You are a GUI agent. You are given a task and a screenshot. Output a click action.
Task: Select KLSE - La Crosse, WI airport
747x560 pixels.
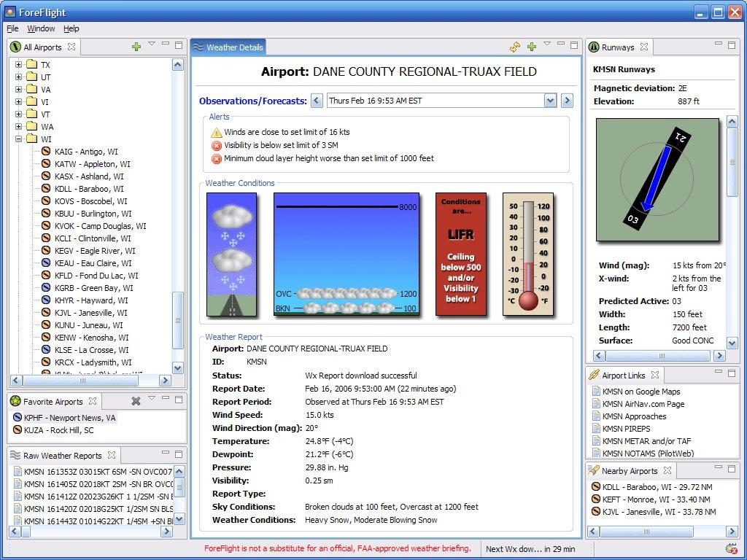click(93, 349)
